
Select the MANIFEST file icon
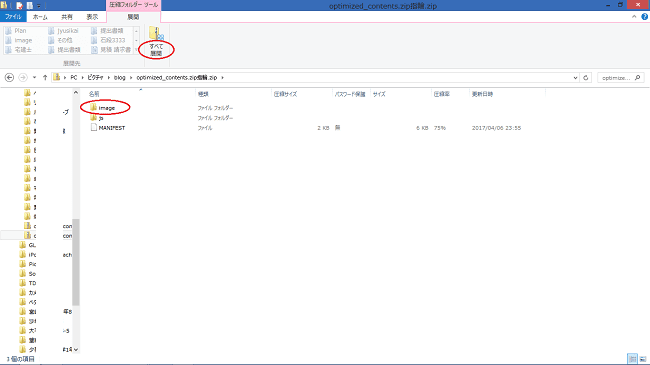94,128
